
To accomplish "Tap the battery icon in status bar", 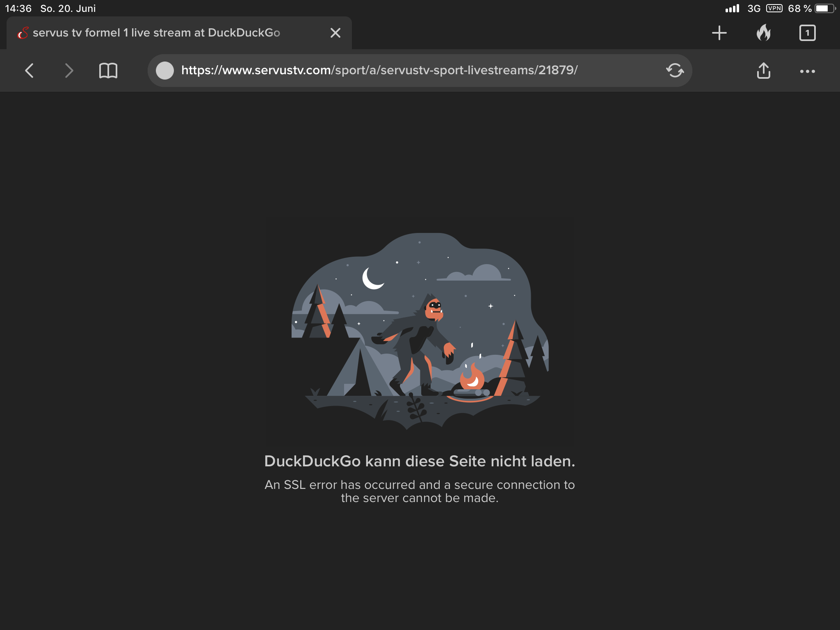I will pyautogui.click(x=825, y=8).
